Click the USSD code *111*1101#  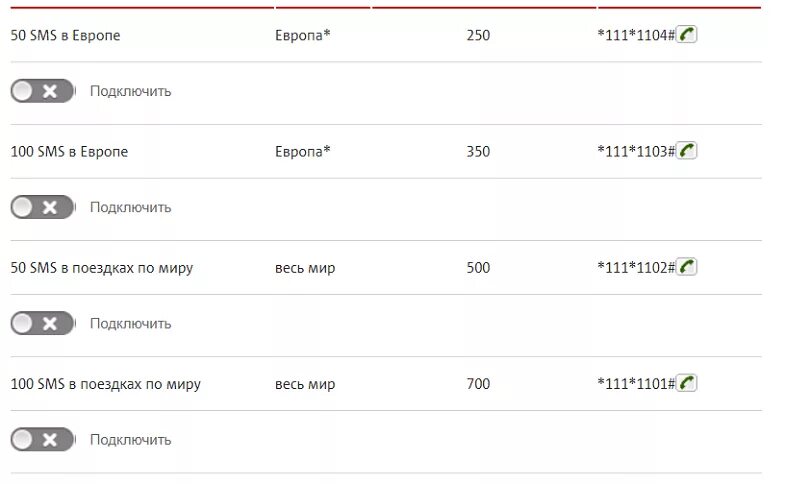coord(636,383)
